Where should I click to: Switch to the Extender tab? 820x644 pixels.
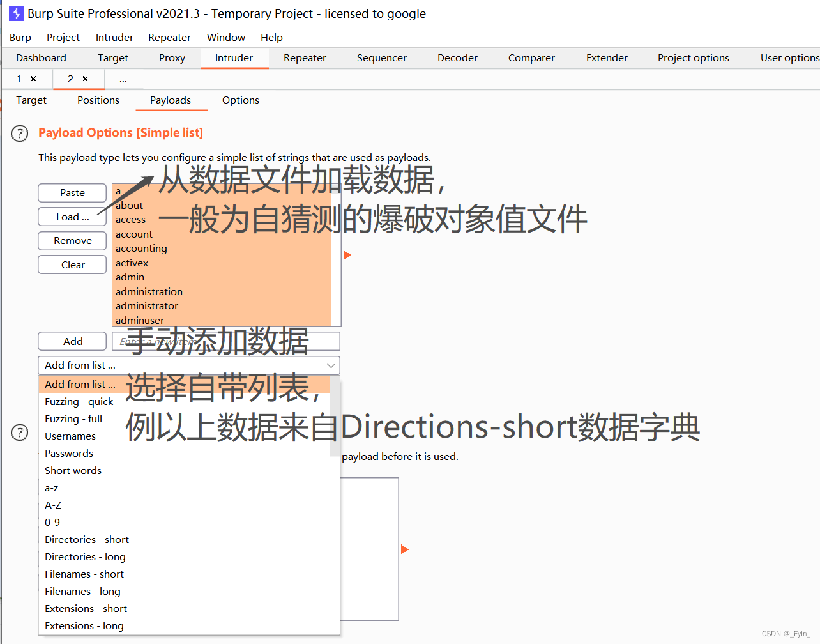point(607,58)
